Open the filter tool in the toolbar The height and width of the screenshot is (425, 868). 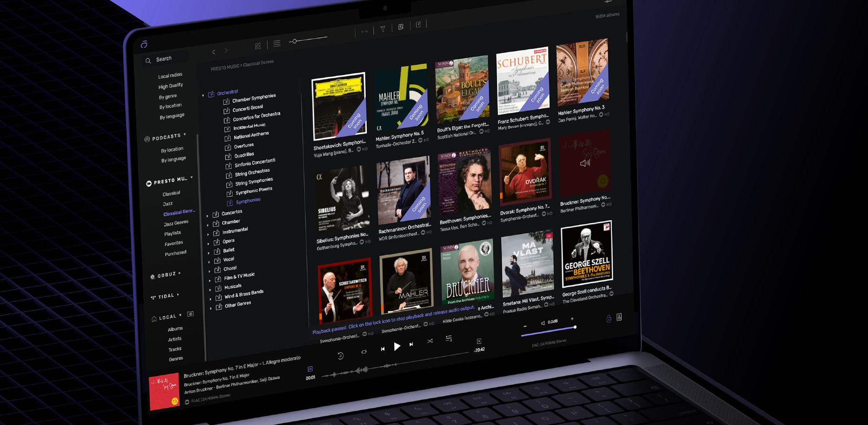coord(383,29)
